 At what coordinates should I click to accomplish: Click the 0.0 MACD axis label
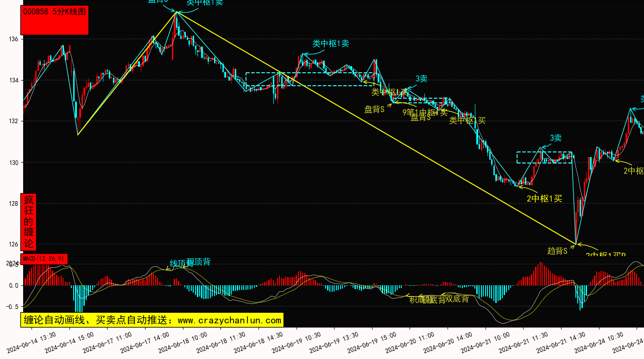(13, 286)
